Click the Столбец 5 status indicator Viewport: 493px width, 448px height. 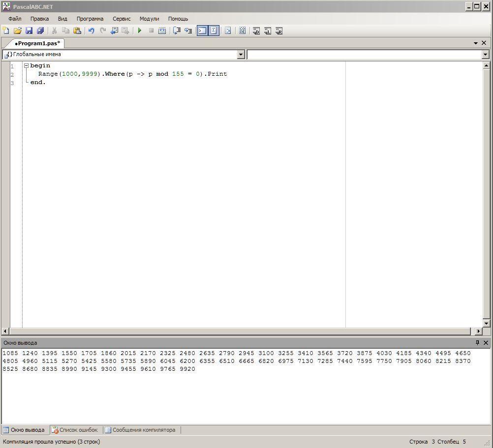coord(452,442)
